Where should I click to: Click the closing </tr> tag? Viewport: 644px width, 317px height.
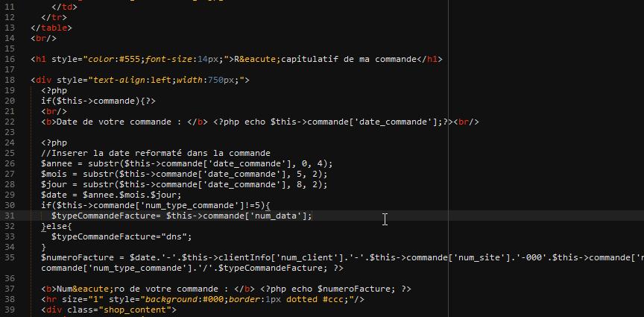coord(54,18)
